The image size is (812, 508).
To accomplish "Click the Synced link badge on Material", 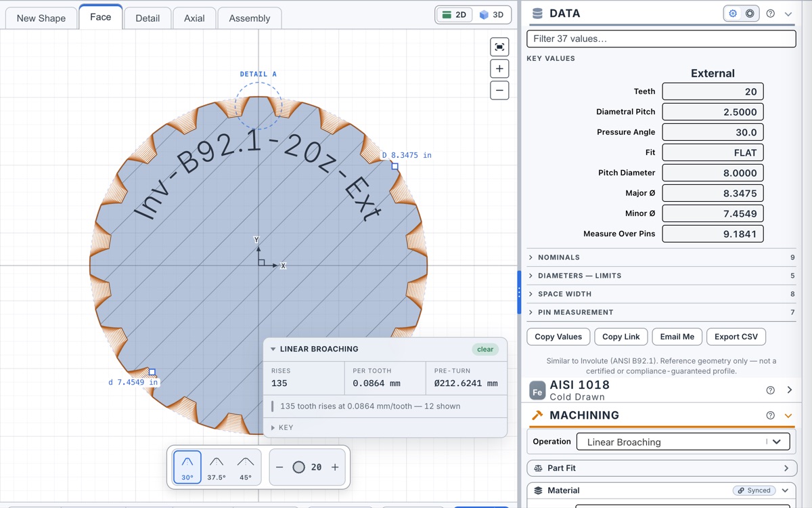I will coord(755,490).
